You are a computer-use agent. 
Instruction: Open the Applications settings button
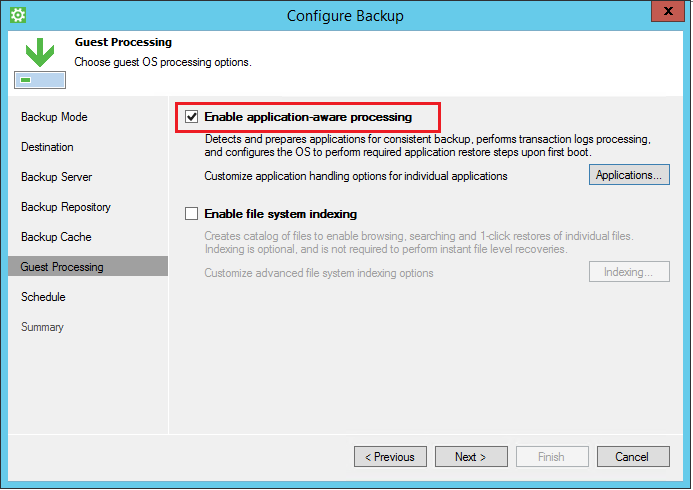628,175
